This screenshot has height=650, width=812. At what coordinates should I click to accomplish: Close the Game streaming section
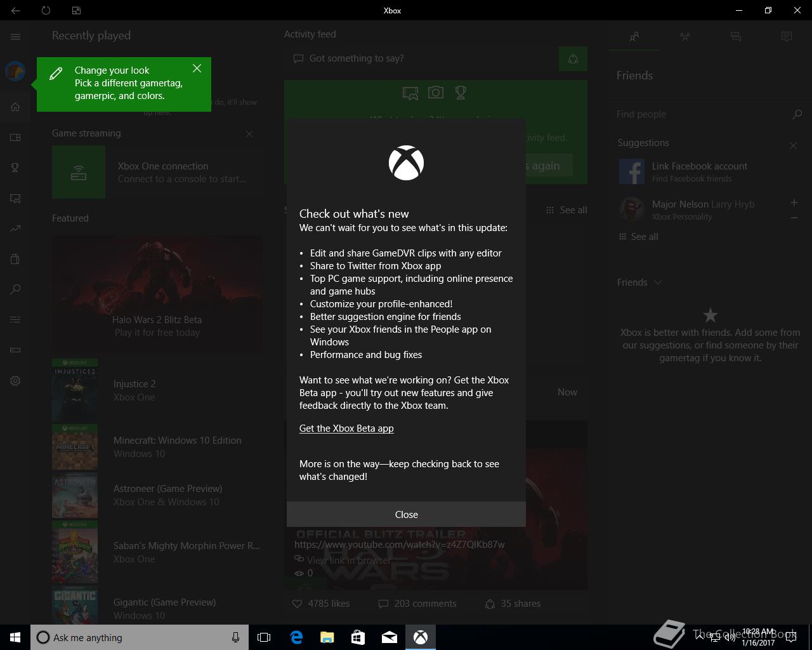(x=249, y=134)
